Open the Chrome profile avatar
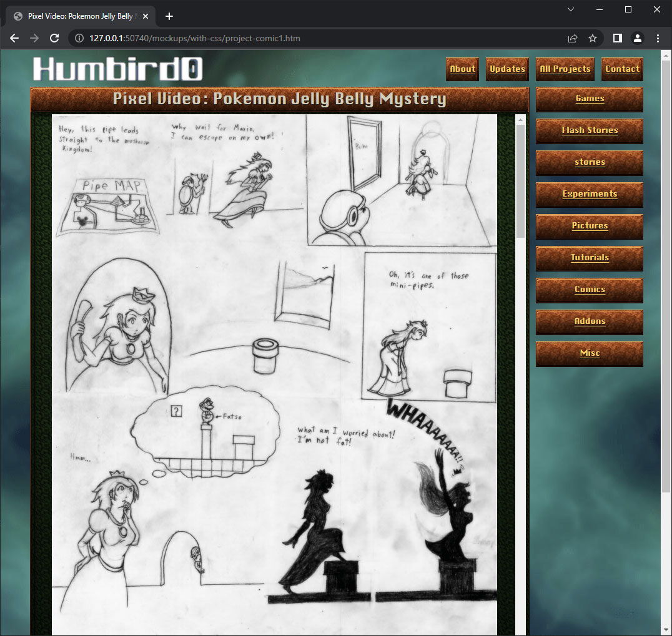Image resolution: width=672 pixels, height=636 pixels. pyautogui.click(x=637, y=38)
